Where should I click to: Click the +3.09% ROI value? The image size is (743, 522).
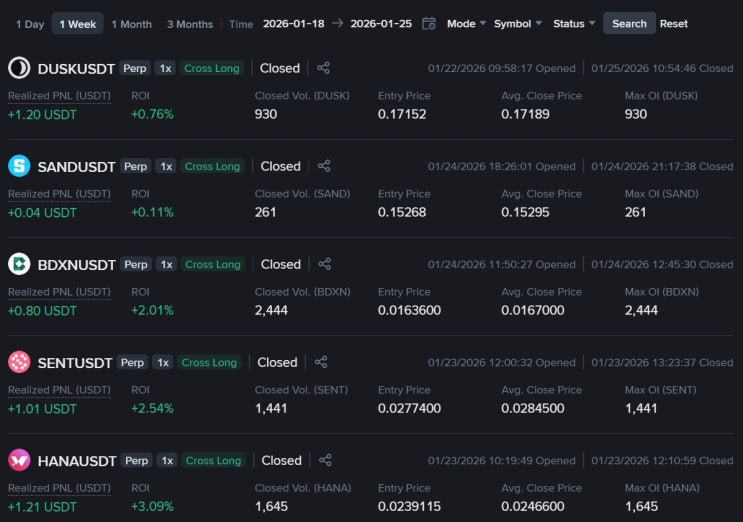(152, 506)
